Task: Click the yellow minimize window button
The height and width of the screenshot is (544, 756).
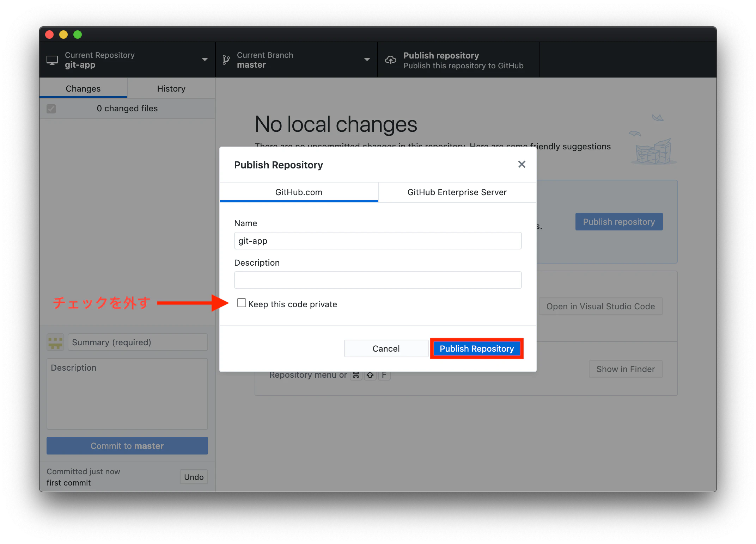Action: [63, 35]
